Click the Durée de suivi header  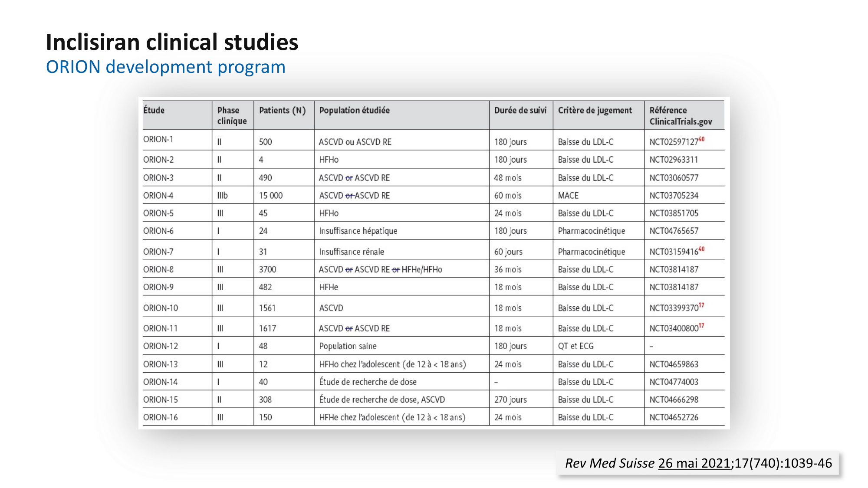coord(520,110)
